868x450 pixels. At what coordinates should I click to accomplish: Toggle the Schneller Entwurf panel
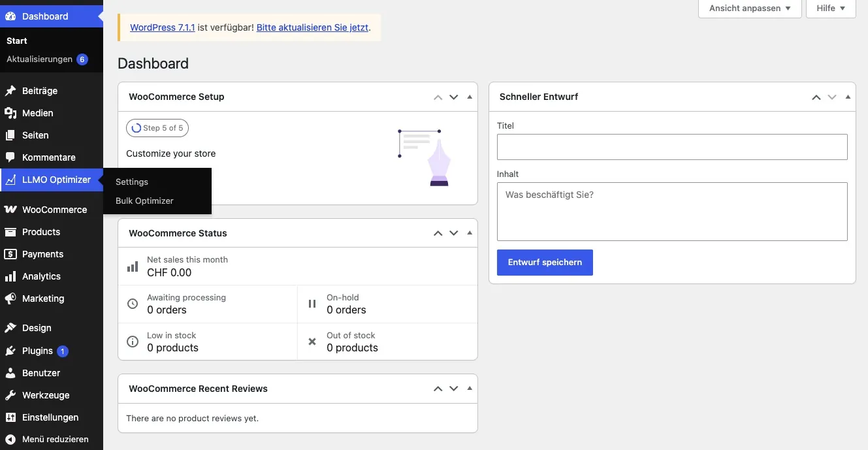848,97
